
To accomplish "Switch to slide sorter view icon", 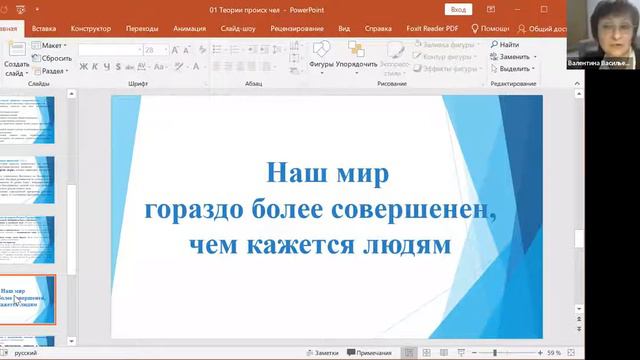I will (427, 353).
